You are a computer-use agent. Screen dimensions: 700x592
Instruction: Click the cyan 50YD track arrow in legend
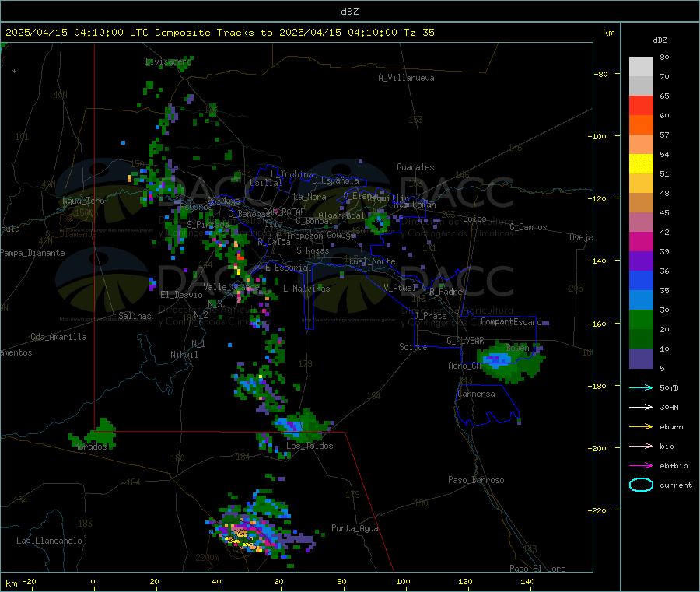641,387
